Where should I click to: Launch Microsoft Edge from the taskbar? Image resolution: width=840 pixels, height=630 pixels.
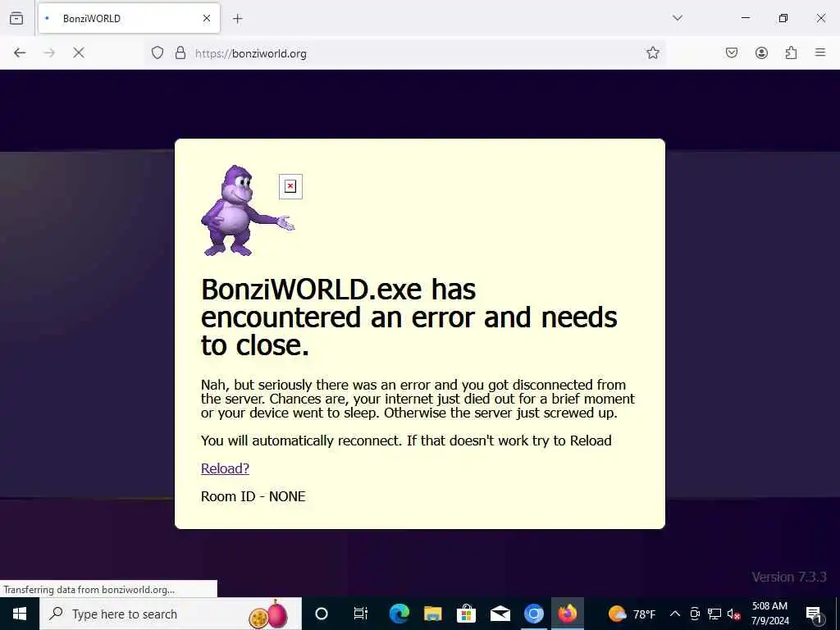pyautogui.click(x=399, y=614)
